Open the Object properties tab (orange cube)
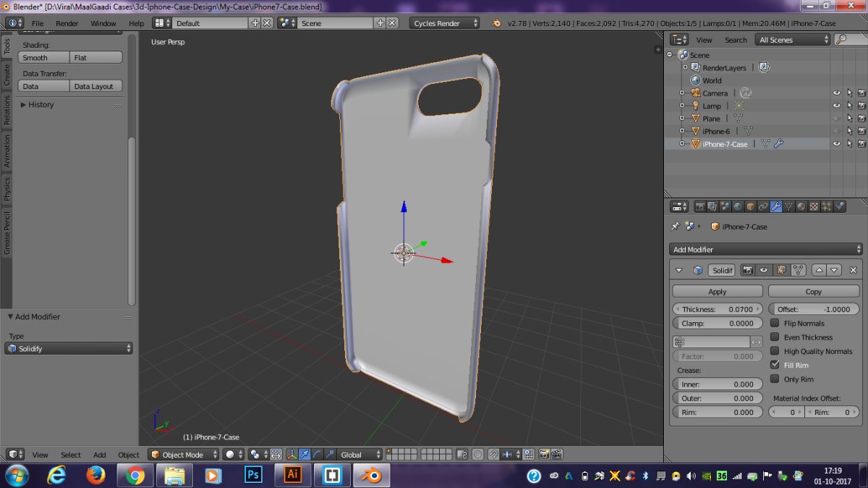868x488 pixels. click(x=751, y=206)
